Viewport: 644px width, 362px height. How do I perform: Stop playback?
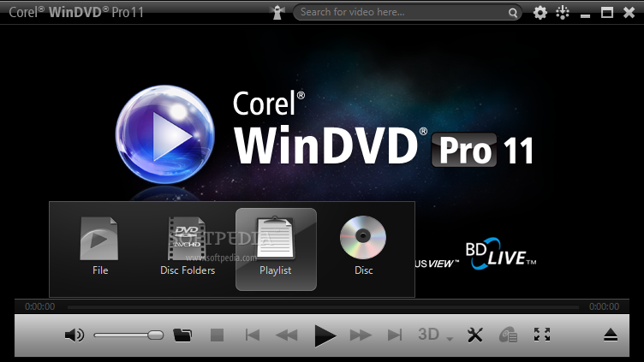[217, 335]
